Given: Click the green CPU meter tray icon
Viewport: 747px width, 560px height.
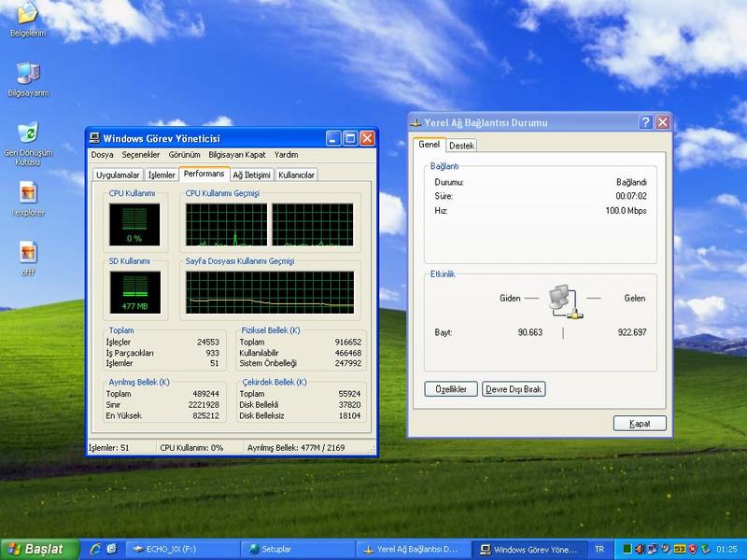Looking at the screenshot, I should click(x=627, y=549).
